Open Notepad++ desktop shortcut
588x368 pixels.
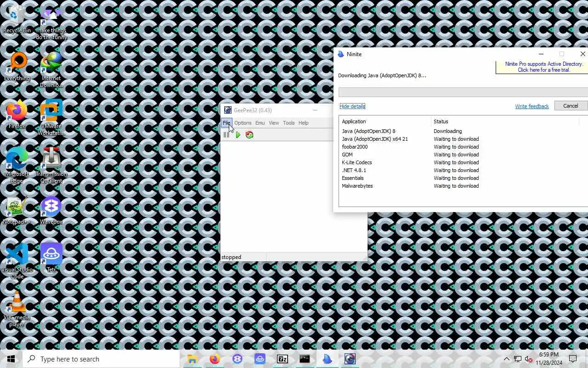(17, 211)
